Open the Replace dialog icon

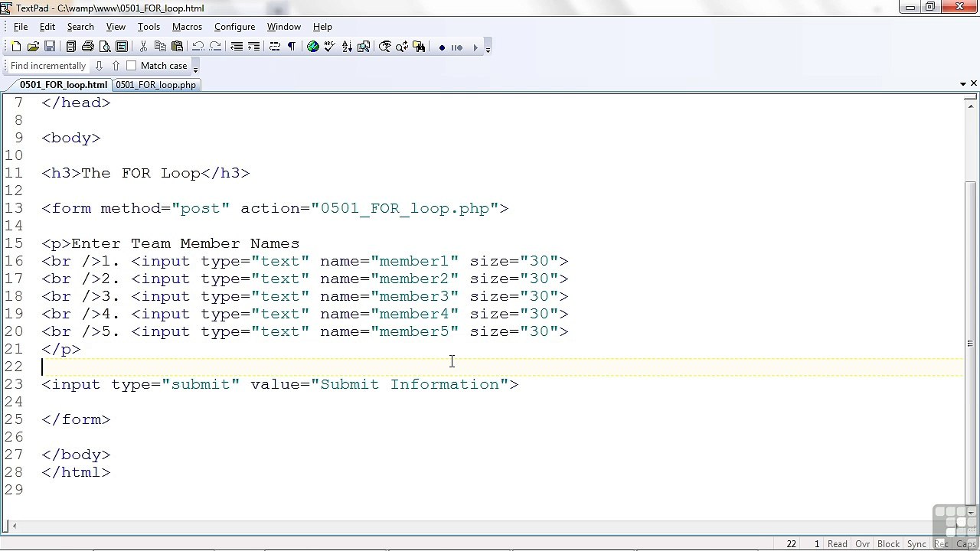click(402, 47)
